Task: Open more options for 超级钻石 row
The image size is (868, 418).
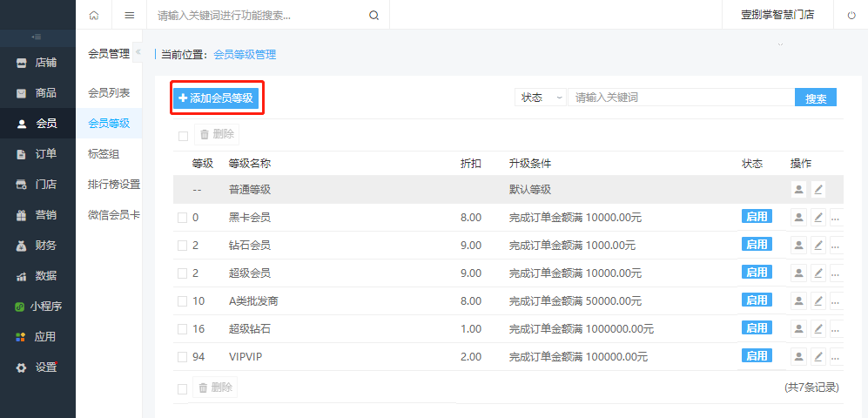Action: [837, 329]
